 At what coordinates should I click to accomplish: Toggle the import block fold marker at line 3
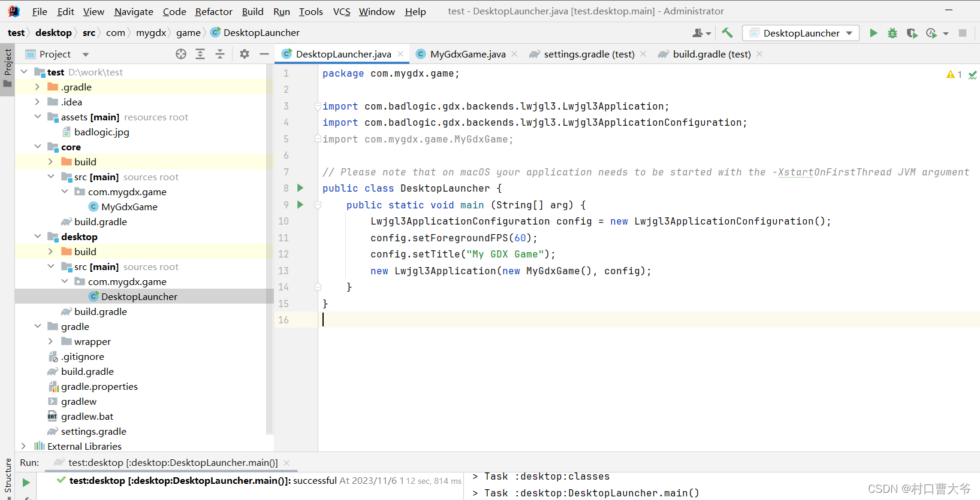[318, 107]
